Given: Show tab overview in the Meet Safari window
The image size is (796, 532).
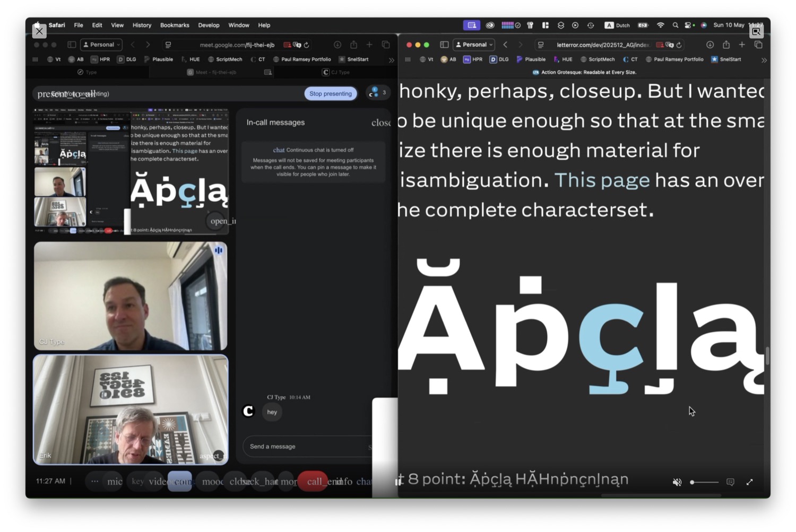Looking at the screenshot, I should [386, 45].
